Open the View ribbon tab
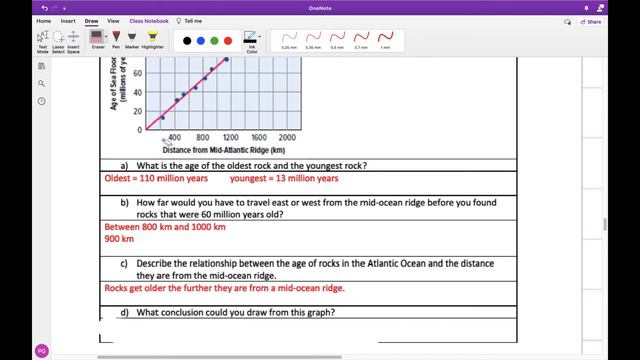The width and height of the screenshot is (640, 360). tap(113, 21)
